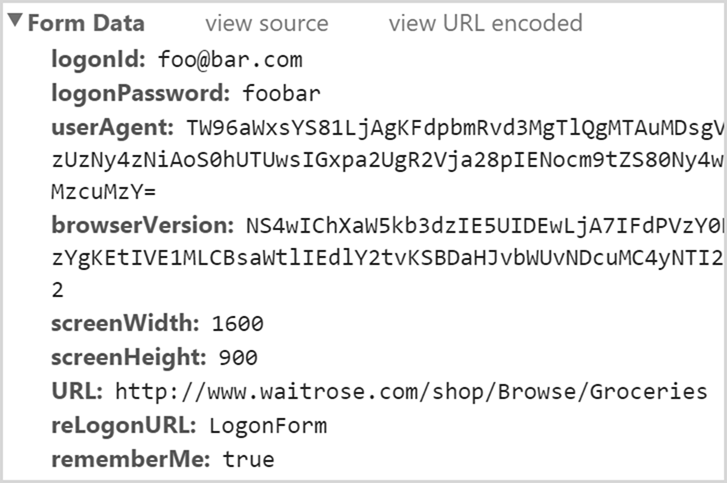Click the 900 screen height value
The height and width of the screenshot is (483, 727).
point(238,357)
